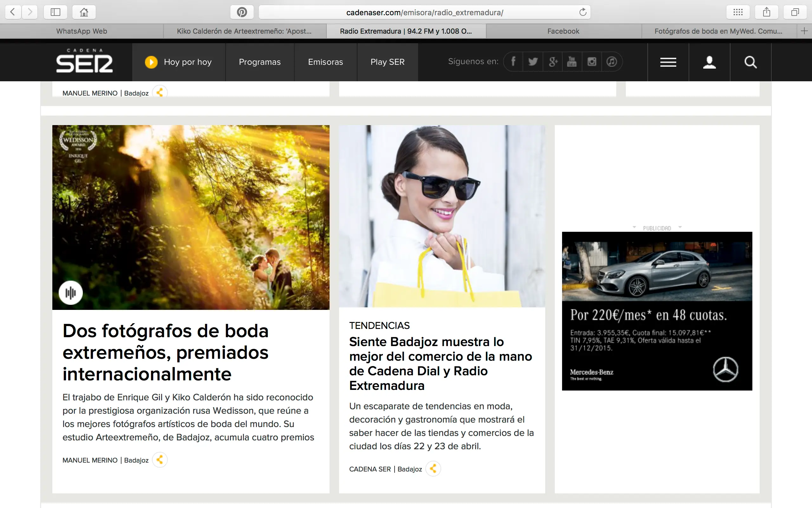Image resolution: width=812 pixels, height=508 pixels.
Task: Go back with Safari's back arrow
Action: coord(13,12)
